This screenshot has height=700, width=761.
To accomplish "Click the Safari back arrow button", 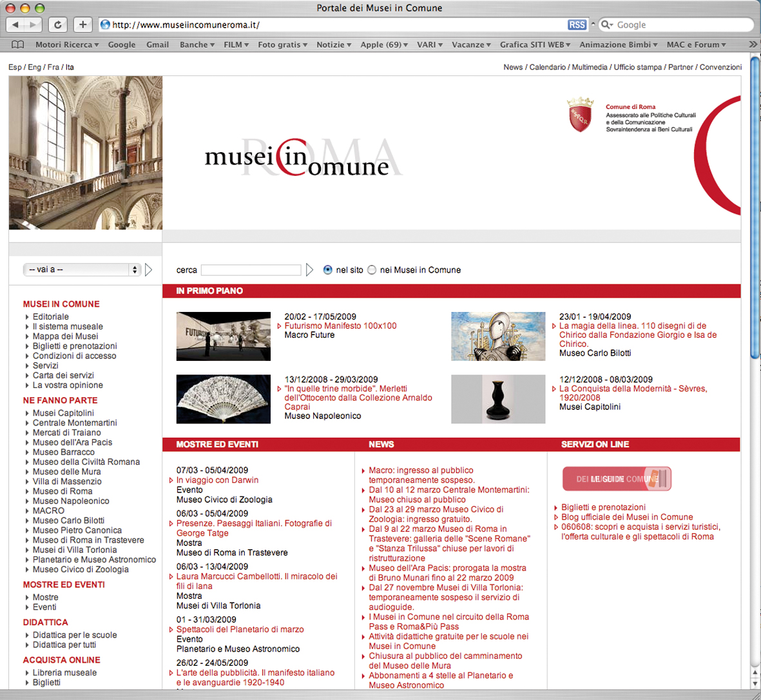I will pos(15,24).
